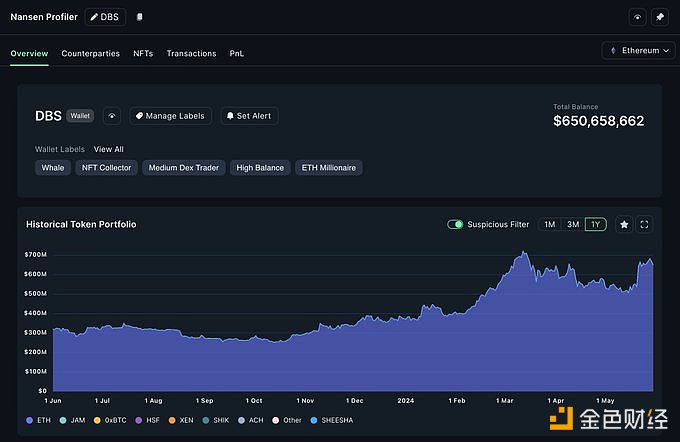
Task: Toggle XEN series in chart legend
Action: pos(181,420)
